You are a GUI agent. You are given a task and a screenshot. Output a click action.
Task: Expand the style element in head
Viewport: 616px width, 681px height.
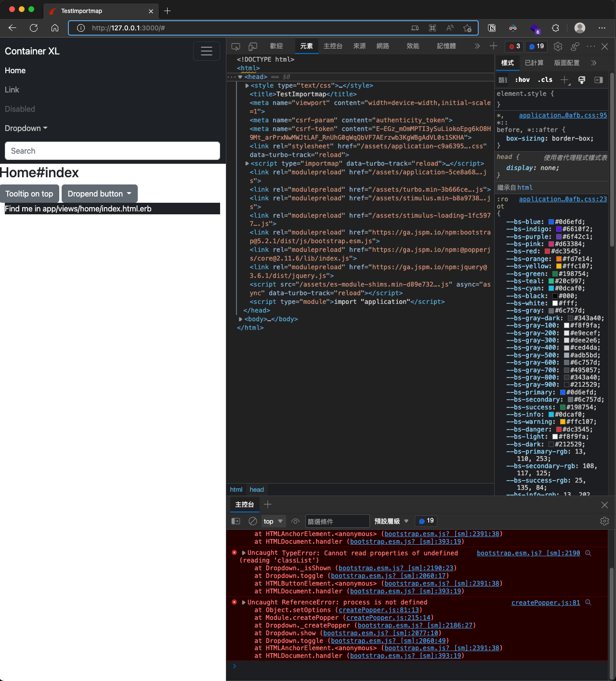(248, 86)
